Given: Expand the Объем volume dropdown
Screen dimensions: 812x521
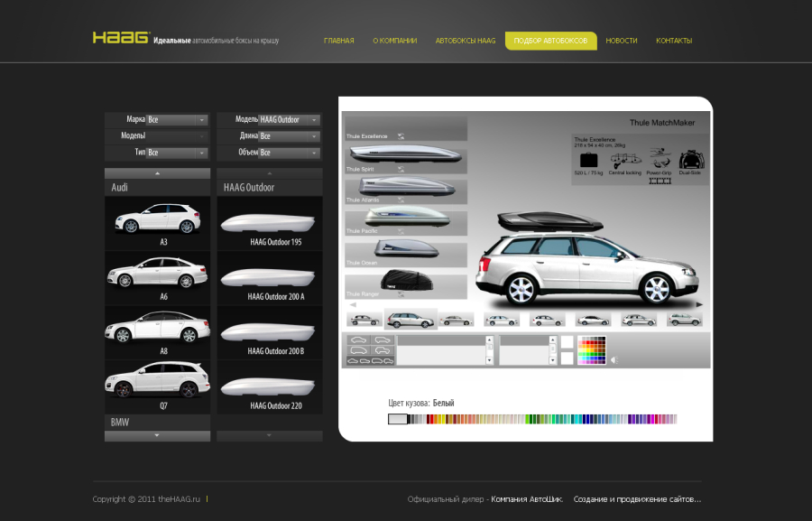Looking at the screenshot, I should pos(289,153).
